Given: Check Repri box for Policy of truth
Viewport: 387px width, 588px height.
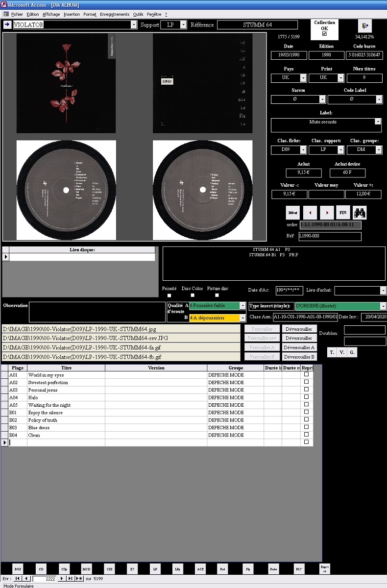Looking at the screenshot, I should tap(307, 419).
